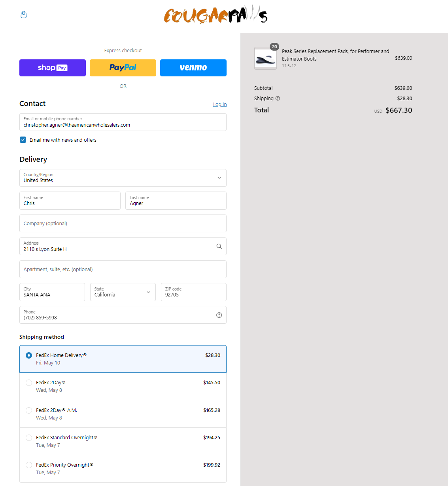Click the City field
The image size is (448, 486).
pos(52,292)
